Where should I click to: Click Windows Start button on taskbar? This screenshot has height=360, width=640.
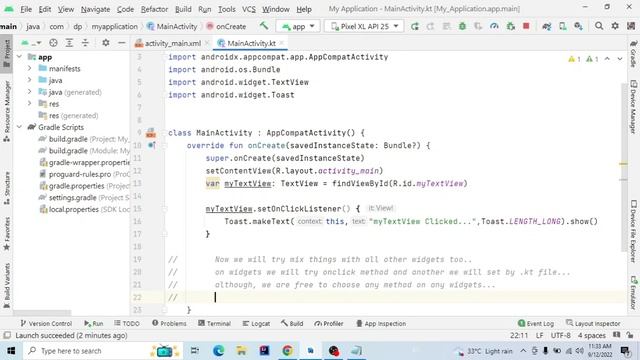(11, 351)
